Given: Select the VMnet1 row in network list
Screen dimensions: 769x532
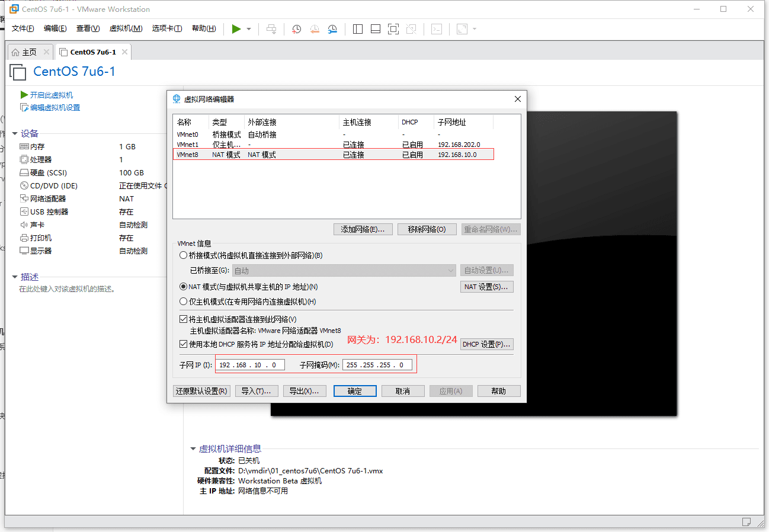Looking at the screenshot, I should (334, 145).
